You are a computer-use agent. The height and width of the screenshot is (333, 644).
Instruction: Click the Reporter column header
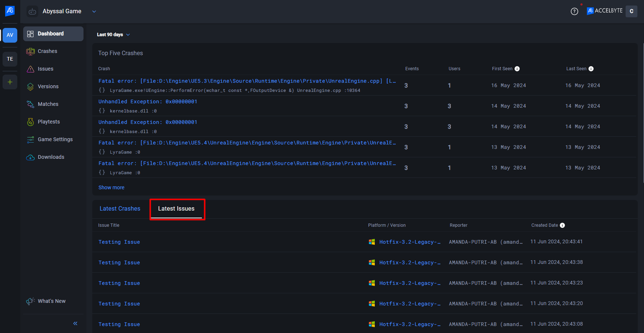[x=458, y=225]
